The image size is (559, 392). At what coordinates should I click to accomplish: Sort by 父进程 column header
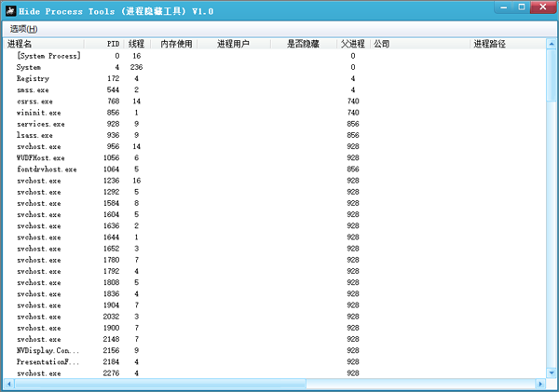click(353, 44)
